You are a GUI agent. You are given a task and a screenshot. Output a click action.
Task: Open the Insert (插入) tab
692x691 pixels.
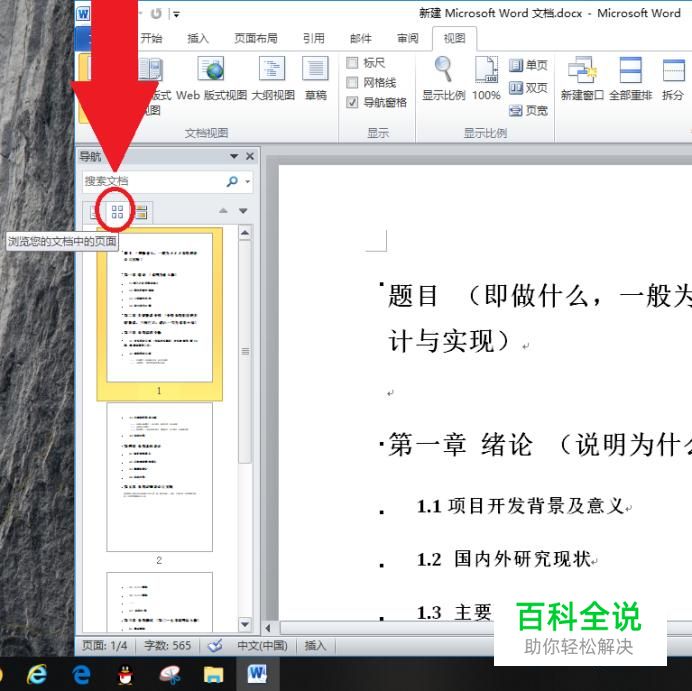(x=198, y=39)
